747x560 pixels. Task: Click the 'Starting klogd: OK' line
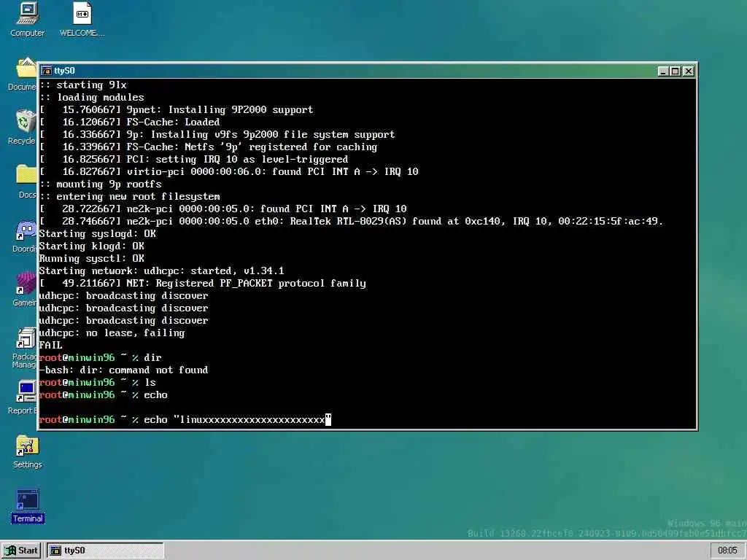[x=91, y=246]
